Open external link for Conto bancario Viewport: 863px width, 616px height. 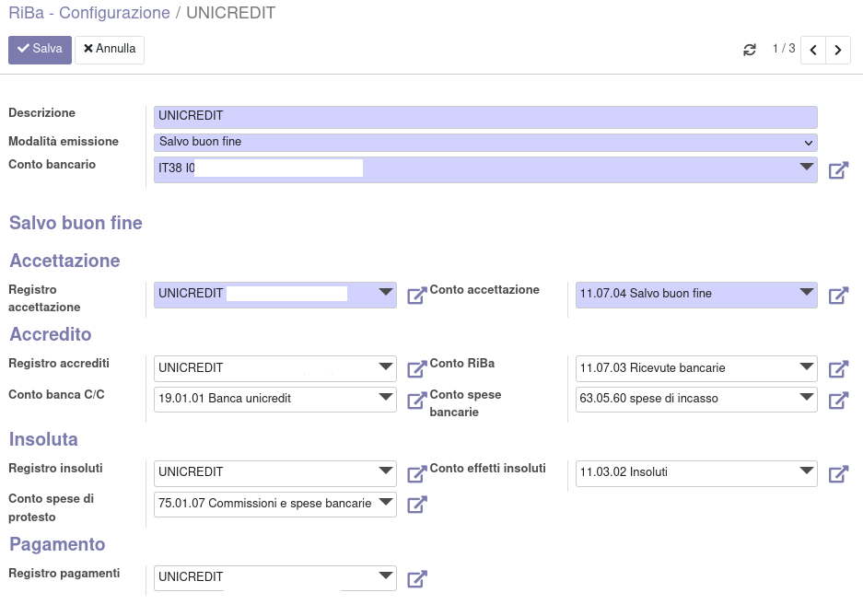[x=838, y=170]
